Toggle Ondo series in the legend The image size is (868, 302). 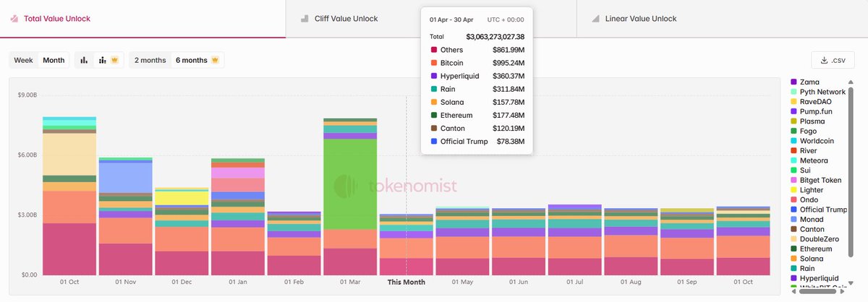807,199
